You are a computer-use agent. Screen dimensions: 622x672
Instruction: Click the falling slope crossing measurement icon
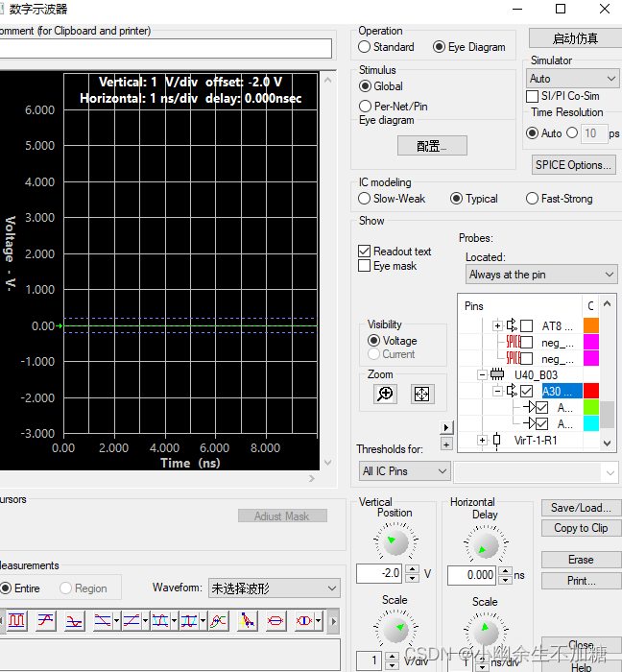coord(103,620)
